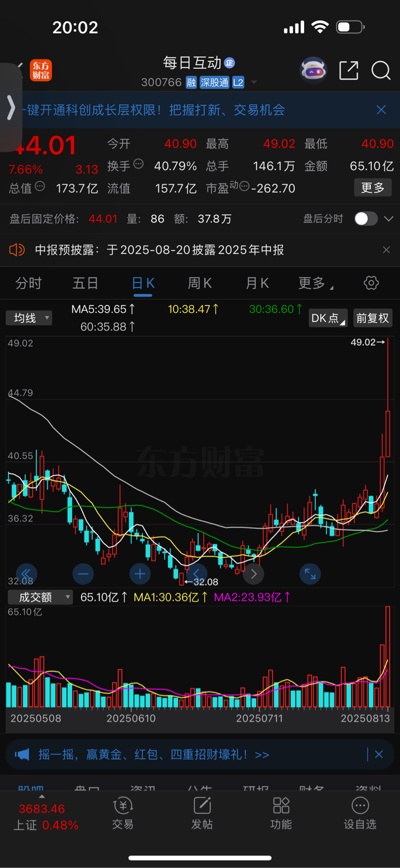Open the 摇一摇 赢黄金 promo link
Image resolution: width=400 pixels, height=868 pixels.
tap(154, 754)
